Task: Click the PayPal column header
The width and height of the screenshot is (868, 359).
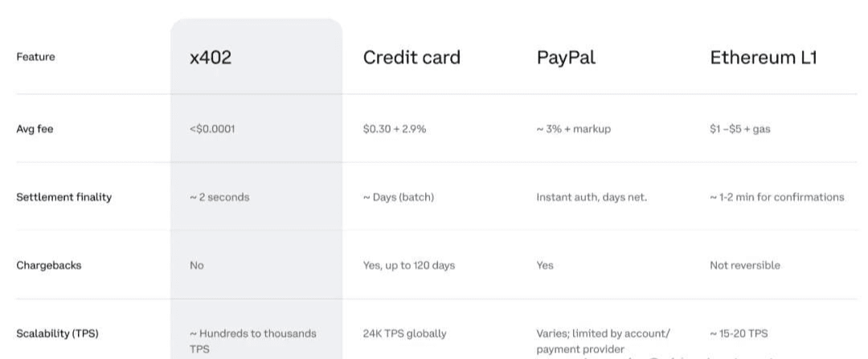Action: coord(566,58)
